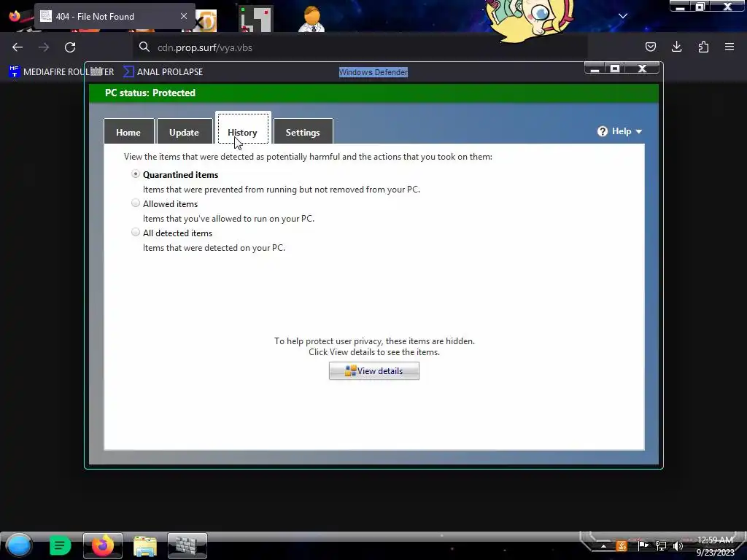The height and width of the screenshot is (560, 747).
Task: Reload the current Firefox page
Action: pos(70,47)
